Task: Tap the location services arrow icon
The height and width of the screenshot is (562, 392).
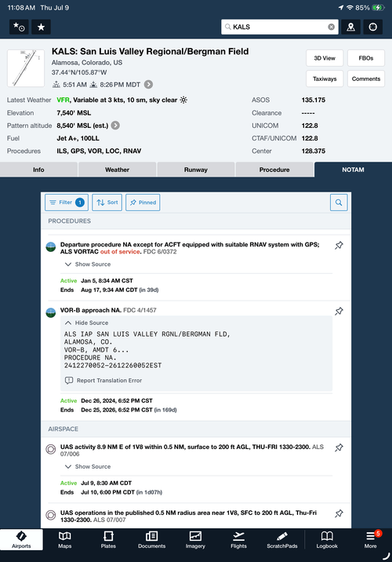Action: tap(340, 8)
